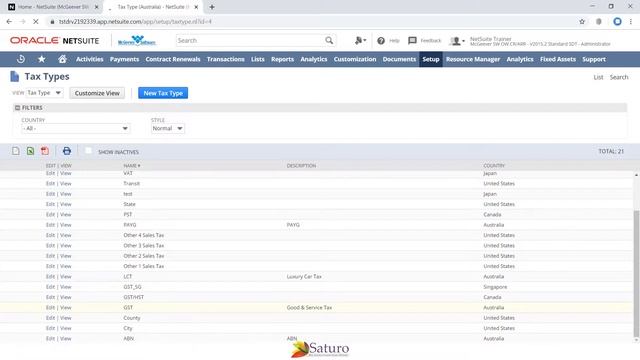Open the Lists menu
The width and height of the screenshot is (640, 360).
(x=258, y=59)
